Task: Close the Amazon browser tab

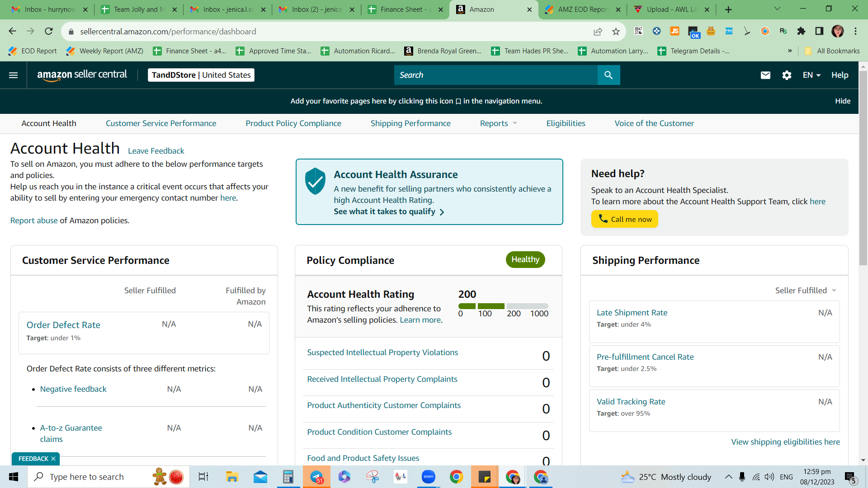Action: pos(529,9)
